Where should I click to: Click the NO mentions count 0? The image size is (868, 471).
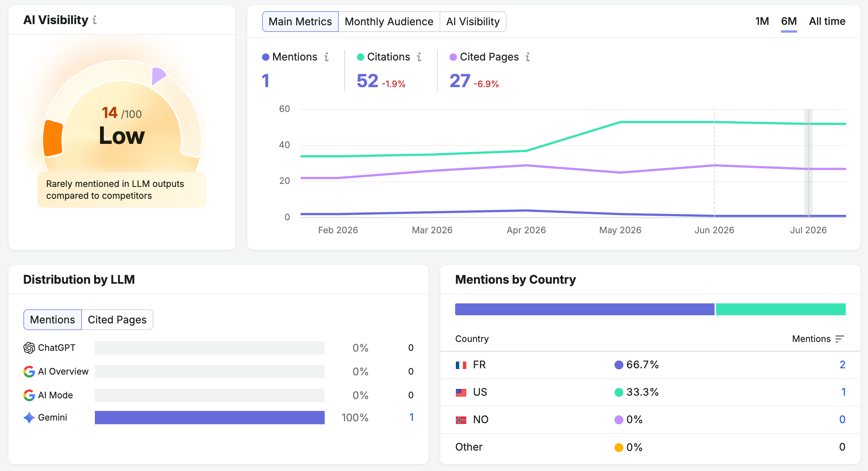pos(842,420)
